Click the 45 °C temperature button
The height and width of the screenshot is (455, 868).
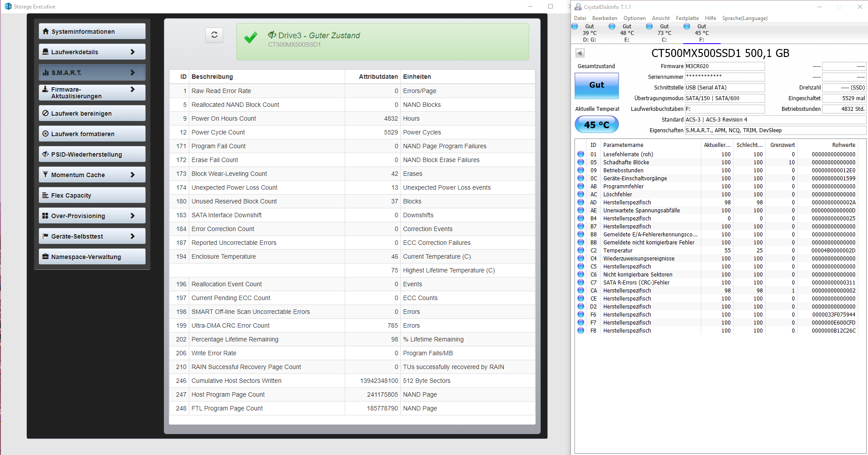(x=597, y=125)
